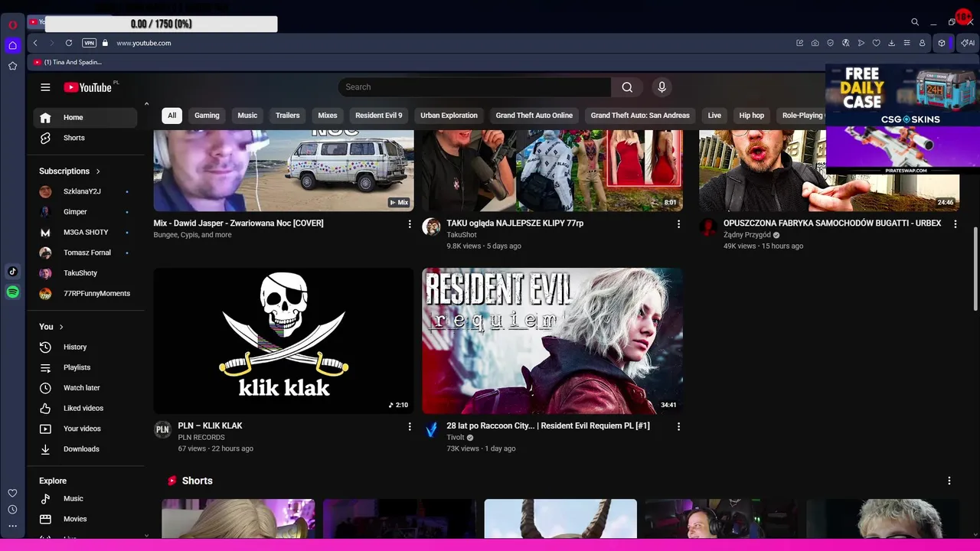Open the extensions cube icon
The image size is (980, 551).
coord(942,43)
